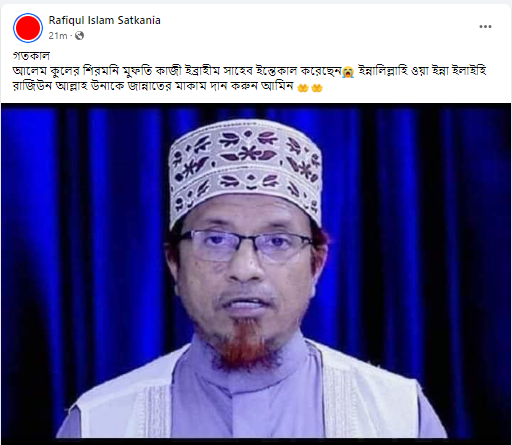Click the globe public-privacy icon
This screenshot has height=445, width=512.
[x=79, y=35]
